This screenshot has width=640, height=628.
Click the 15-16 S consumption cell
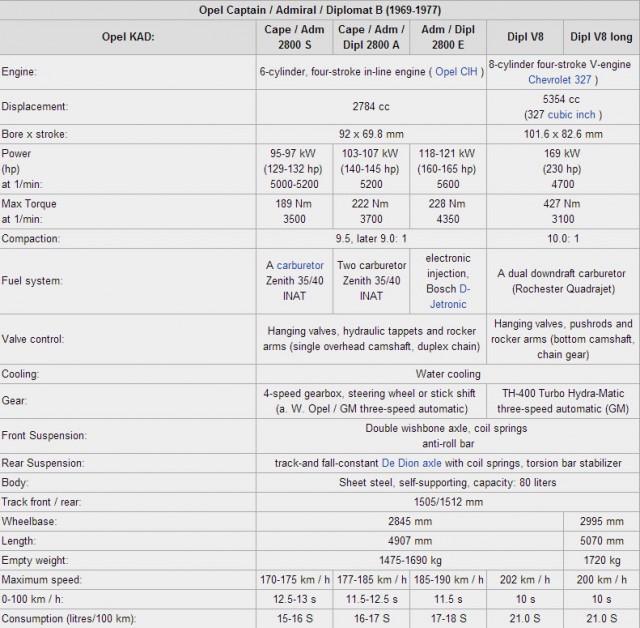(x=294, y=619)
